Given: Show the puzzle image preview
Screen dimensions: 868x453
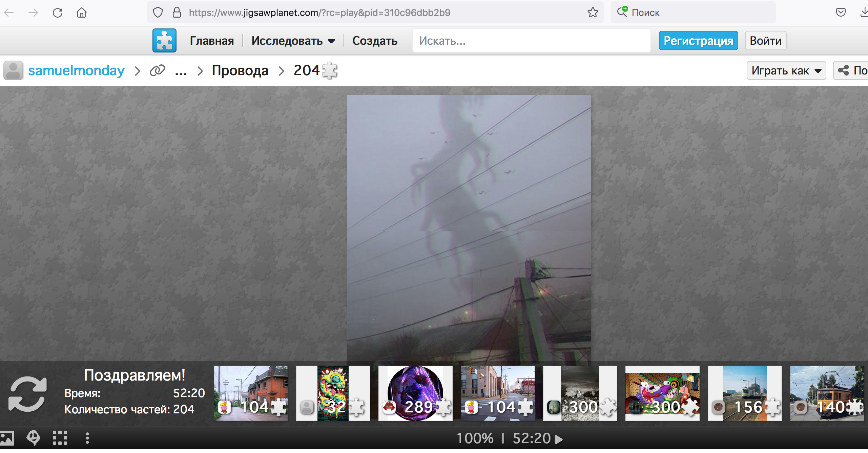Looking at the screenshot, I should point(7,438).
